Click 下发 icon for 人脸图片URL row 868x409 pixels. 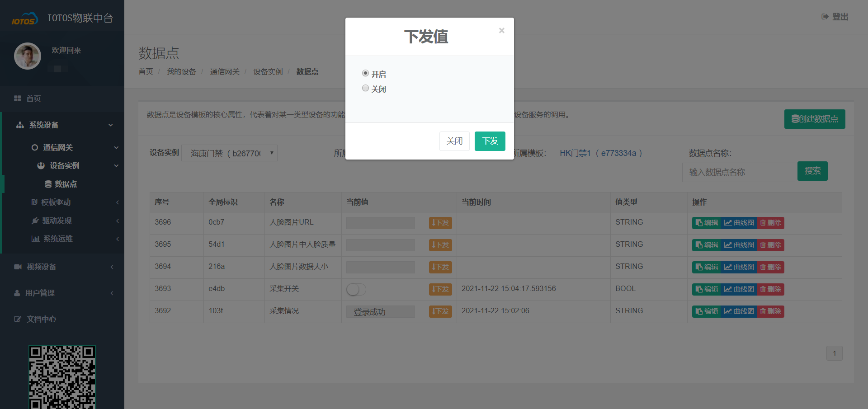tap(440, 223)
